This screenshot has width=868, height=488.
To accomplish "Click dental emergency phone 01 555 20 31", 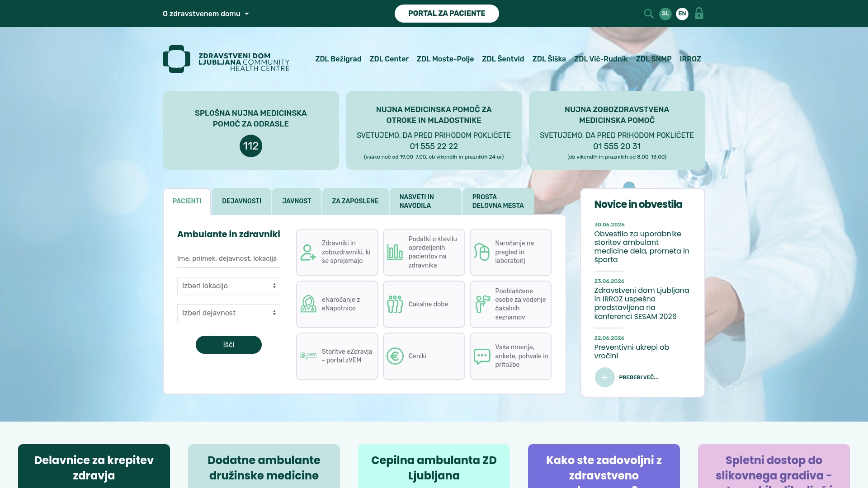I will [x=617, y=146].
